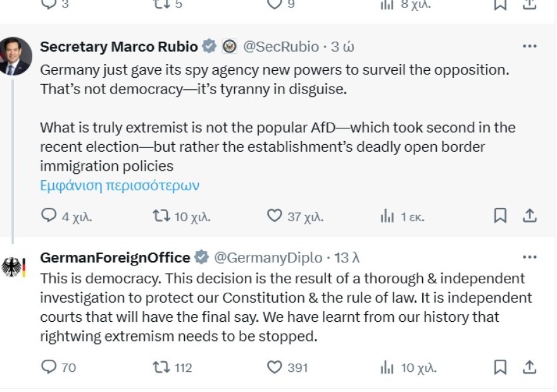View analytics for GermanForeignOffice tweet
557x392 pixels.
coord(387,367)
